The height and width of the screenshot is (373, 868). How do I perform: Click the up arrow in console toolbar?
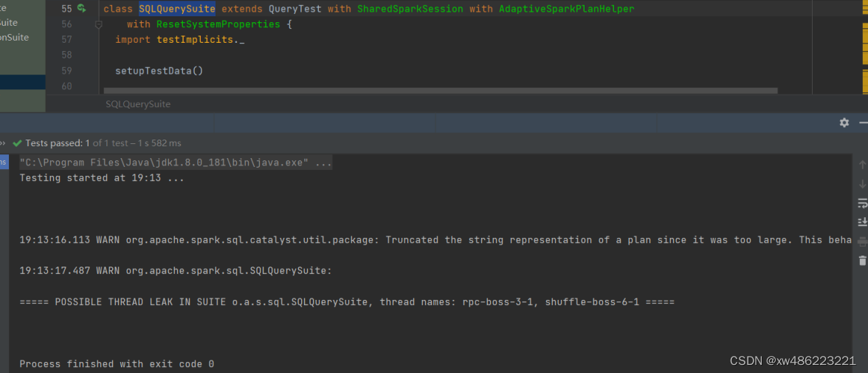click(x=862, y=165)
